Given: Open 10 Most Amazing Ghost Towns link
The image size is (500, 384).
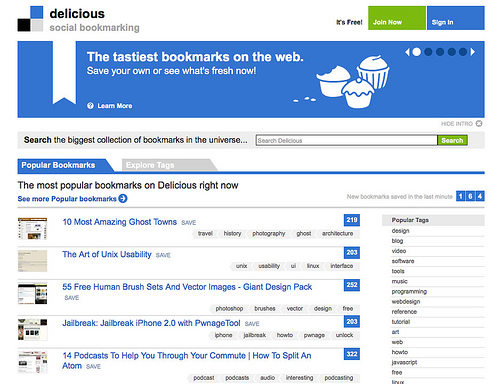Looking at the screenshot, I should 120,222.
